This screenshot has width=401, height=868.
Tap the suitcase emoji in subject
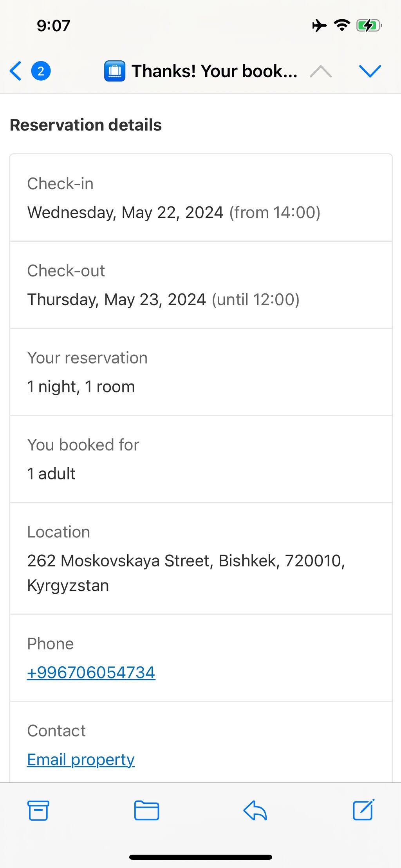[115, 71]
